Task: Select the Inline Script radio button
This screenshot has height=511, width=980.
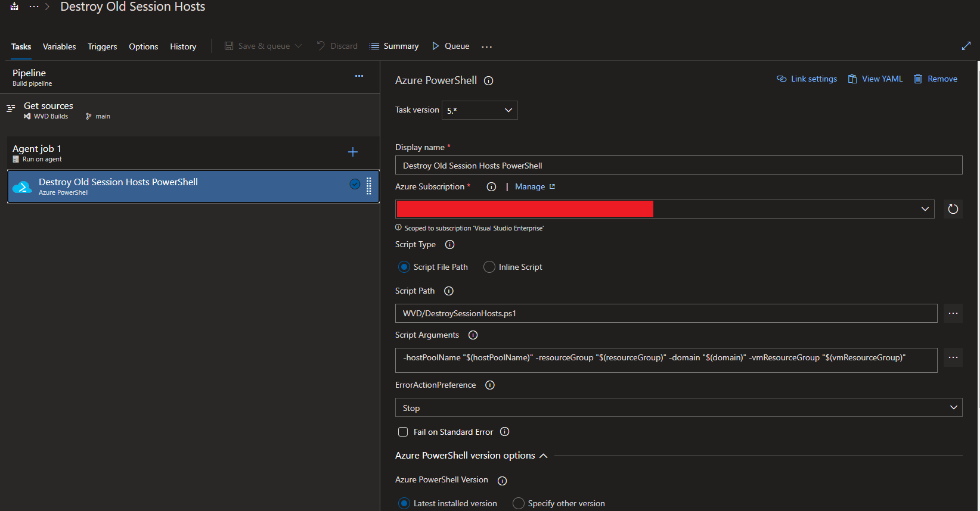Action: [489, 267]
